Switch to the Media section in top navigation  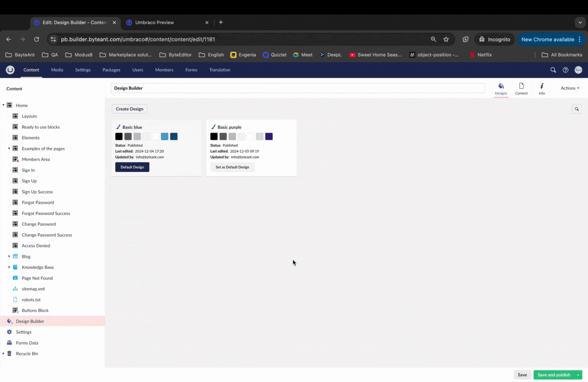tap(57, 70)
